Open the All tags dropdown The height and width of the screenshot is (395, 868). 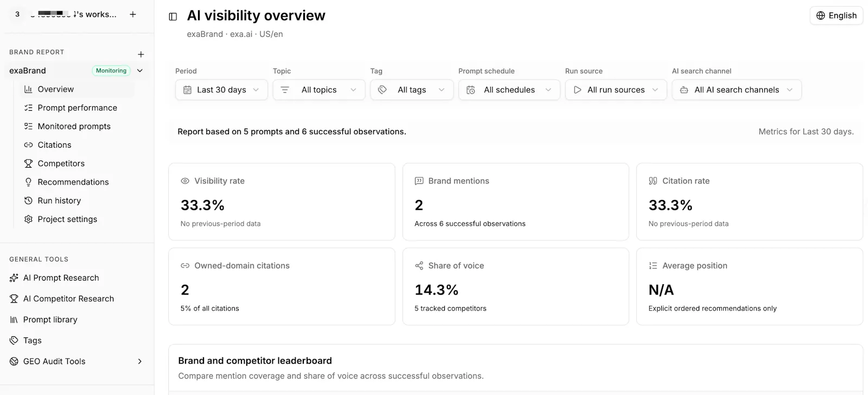[412, 90]
